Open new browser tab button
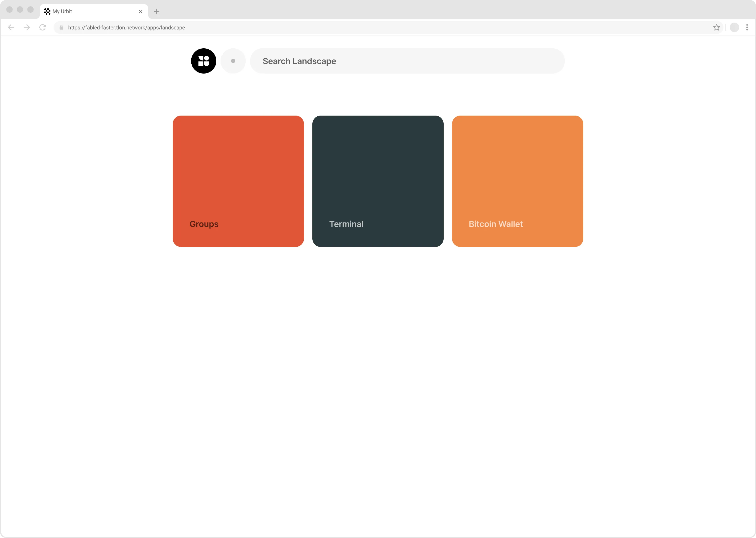The height and width of the screenshot is (538, 756). 156,11
